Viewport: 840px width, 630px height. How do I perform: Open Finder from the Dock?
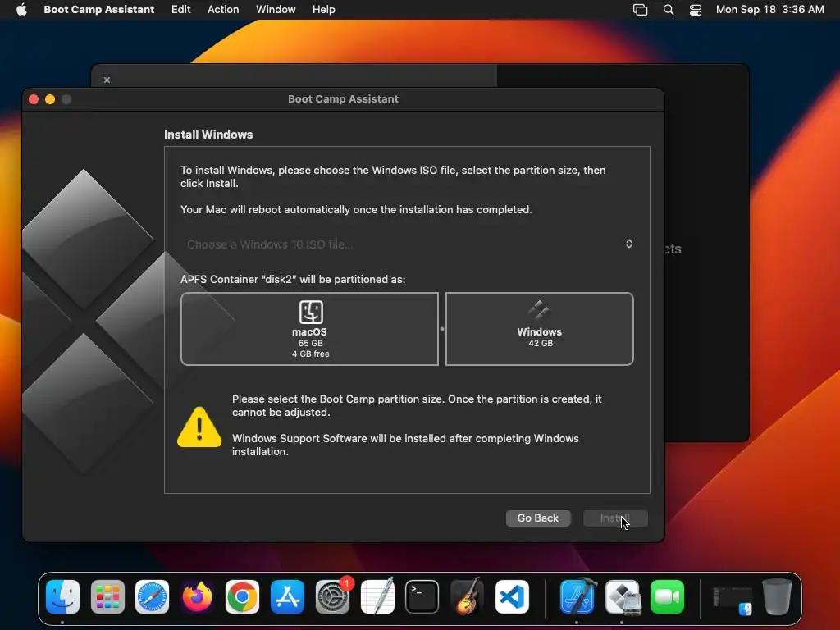62,597
